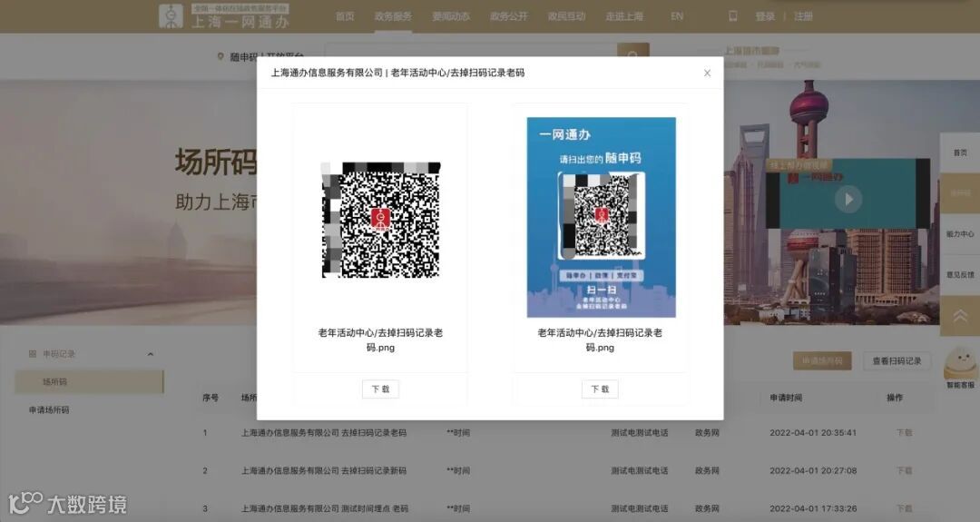Click the 申请时间 column header

[x=786, y=398]
